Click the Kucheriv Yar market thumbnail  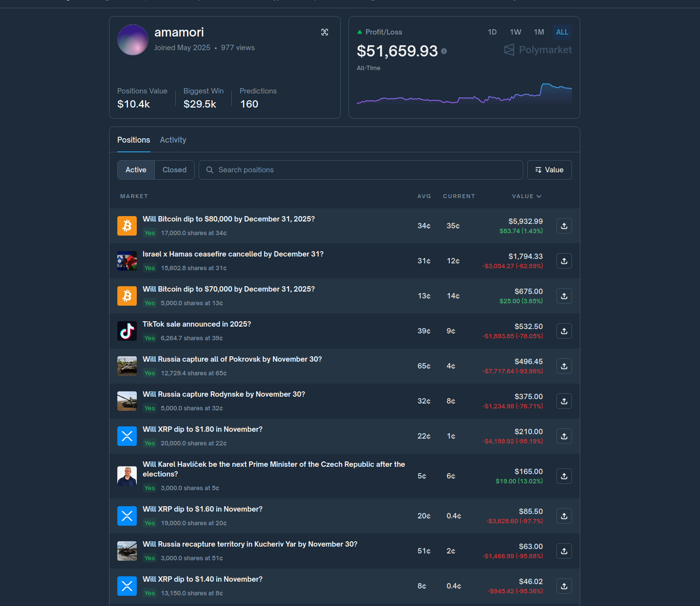click(x=127, y=551)
